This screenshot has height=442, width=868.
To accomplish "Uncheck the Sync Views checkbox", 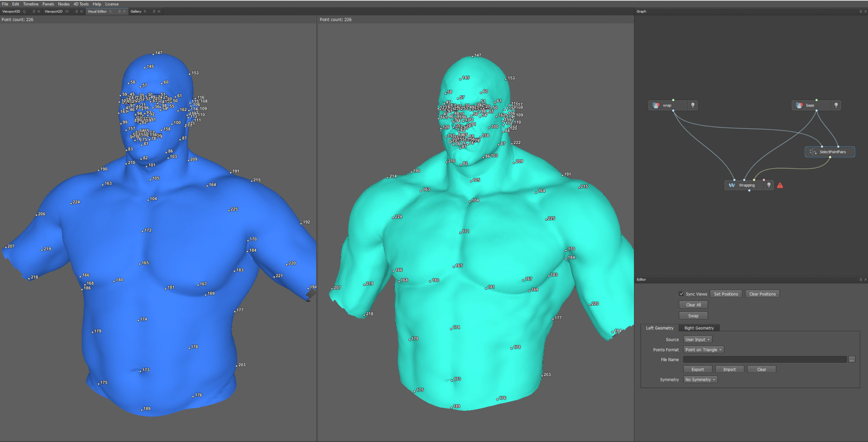I will pos(681,294).
